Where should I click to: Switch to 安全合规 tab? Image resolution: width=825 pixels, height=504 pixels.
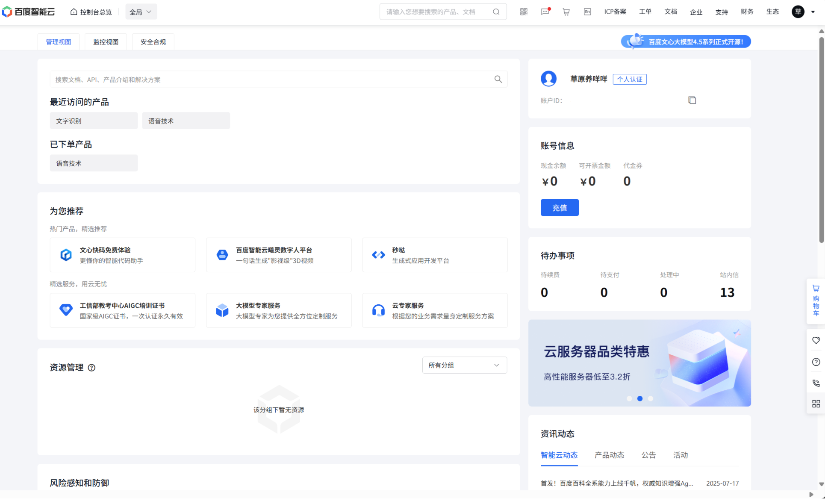153,41
